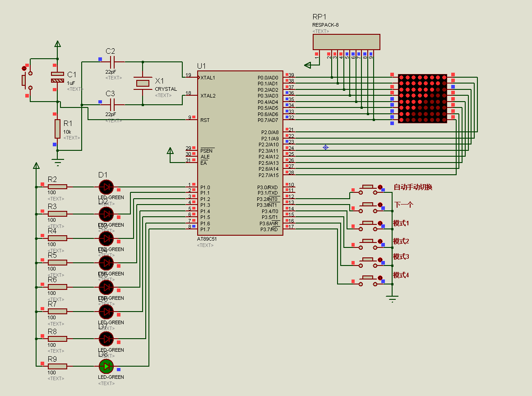Select capacitor C3 symbol
532x396 pixels.
(x=112, y=105)
